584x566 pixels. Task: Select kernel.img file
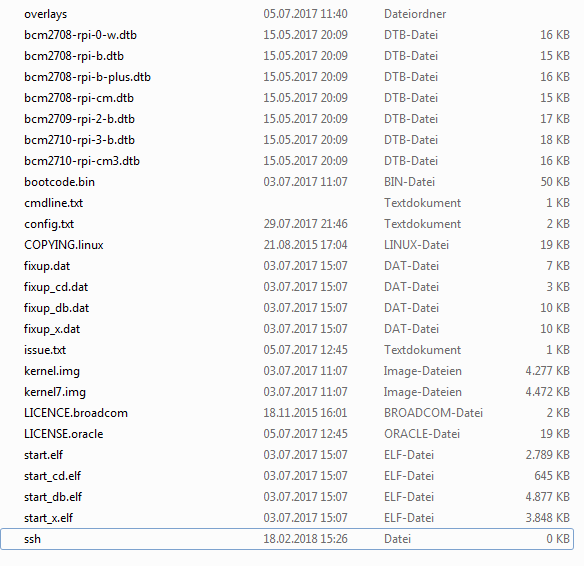[x=52, y=371]
